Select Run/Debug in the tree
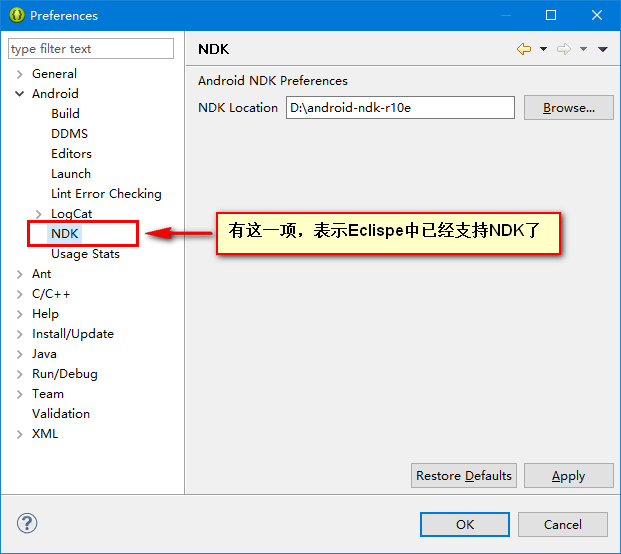621x554 pixels. (x=65, y=374)
